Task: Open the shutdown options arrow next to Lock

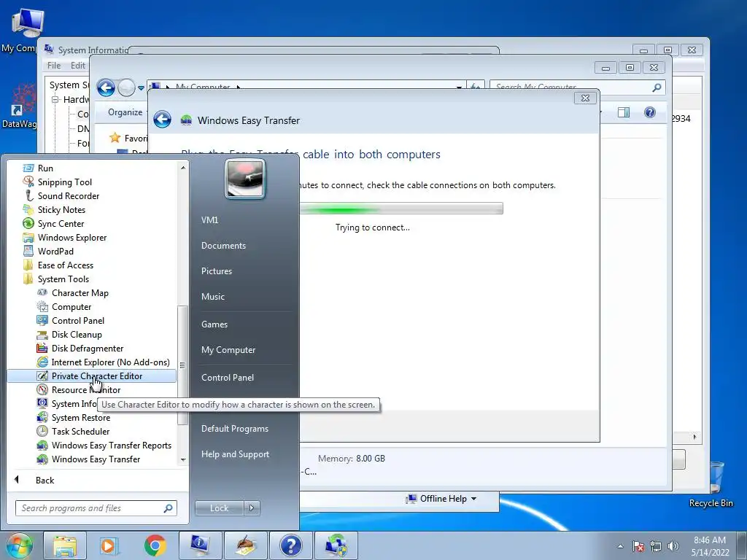Action: click(252, 508)
